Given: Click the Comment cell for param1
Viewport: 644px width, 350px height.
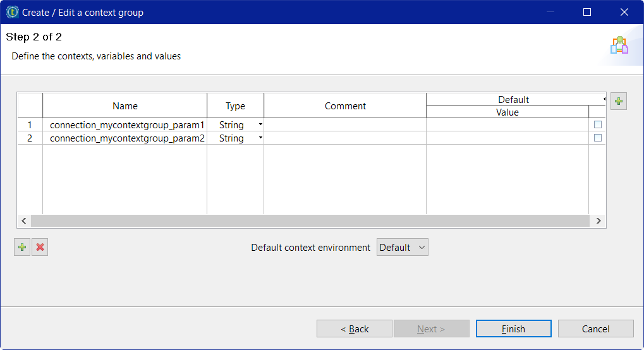Looking at the screenshot, I should tap(345, 125).
